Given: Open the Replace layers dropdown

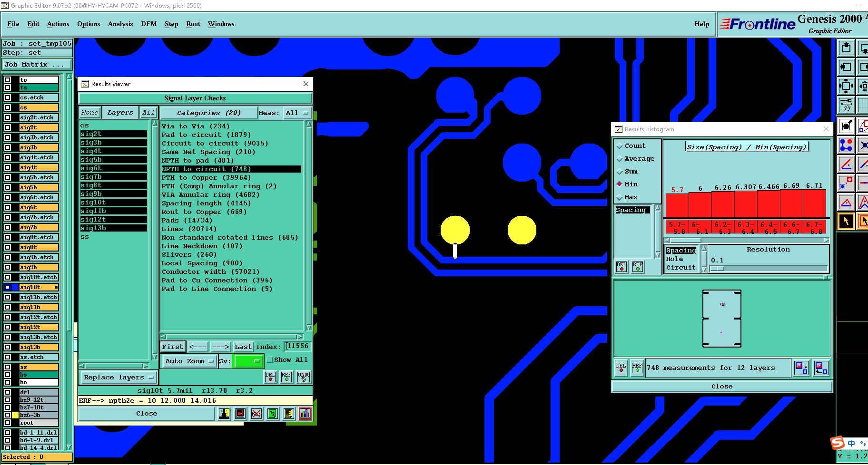Looking at the screenshot, I should (x=118, y=378).
